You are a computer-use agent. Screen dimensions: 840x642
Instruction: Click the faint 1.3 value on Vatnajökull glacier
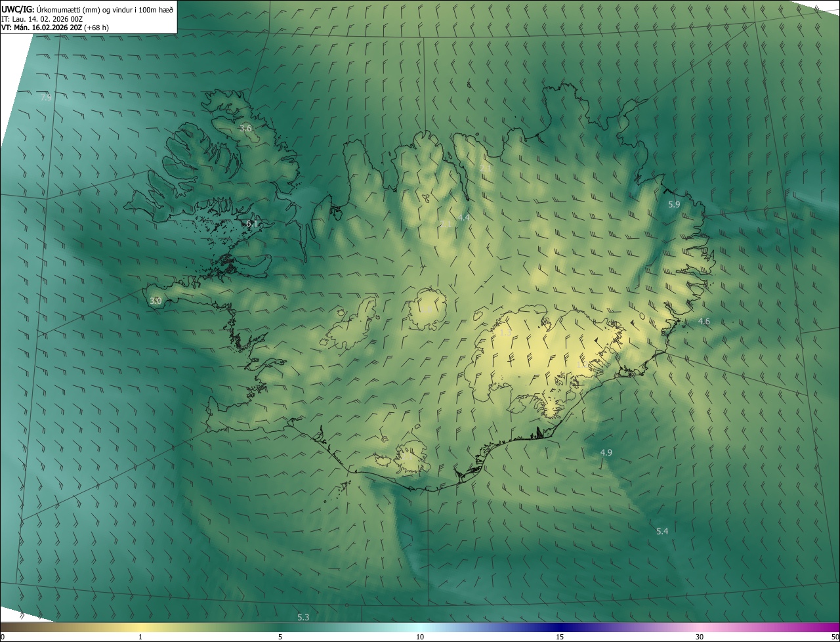tap(505, 333)
